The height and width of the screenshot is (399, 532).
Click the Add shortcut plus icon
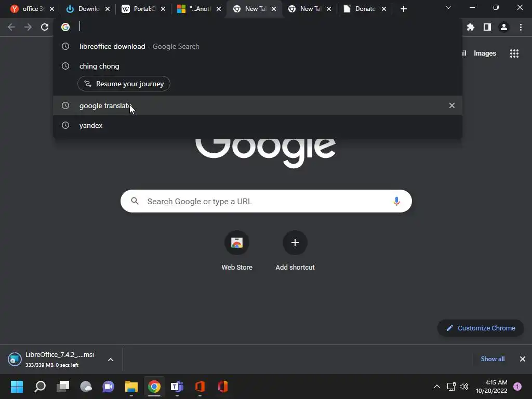click(x=295, y=243)
